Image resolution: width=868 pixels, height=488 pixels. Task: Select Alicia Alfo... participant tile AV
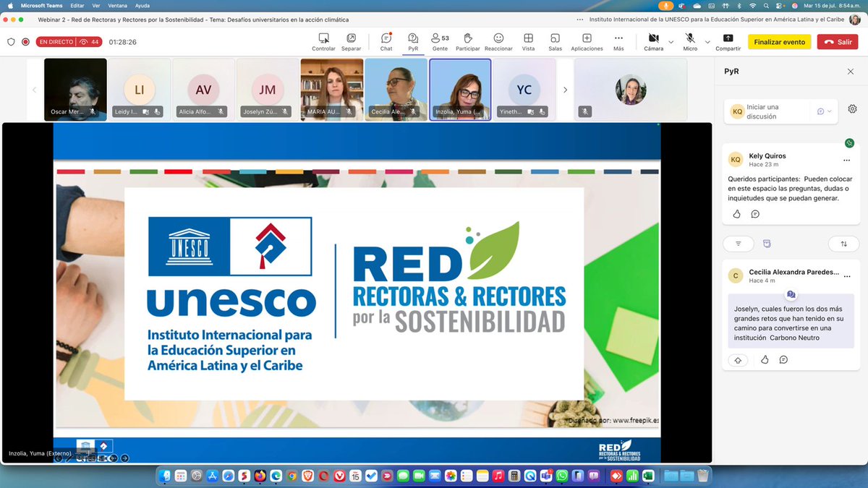[x=203, y=90]
